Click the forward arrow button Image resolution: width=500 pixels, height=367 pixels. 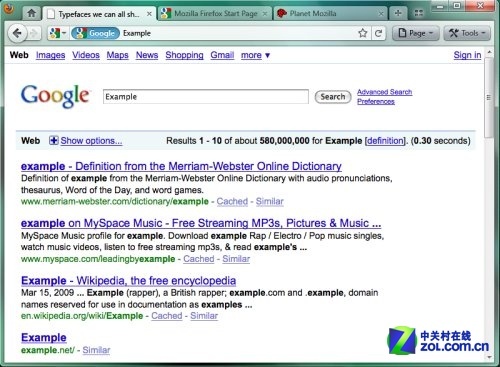34,33
